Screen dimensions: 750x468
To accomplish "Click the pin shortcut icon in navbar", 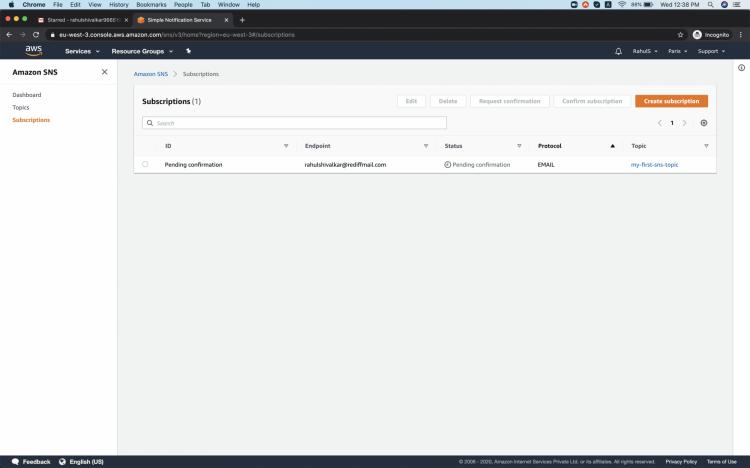I will tap(189, 51).
